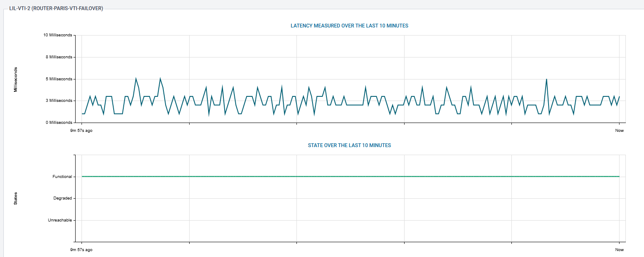Inspect the rightmost 5 ms latency spike
This screenshot has height=257, width=644.
point(546,79)
